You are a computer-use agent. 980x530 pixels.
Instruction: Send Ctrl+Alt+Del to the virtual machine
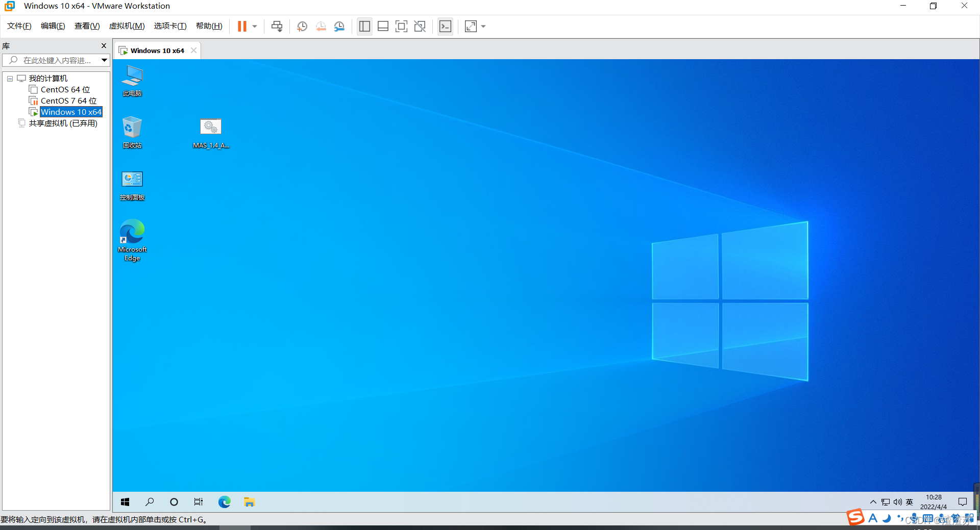277,27
